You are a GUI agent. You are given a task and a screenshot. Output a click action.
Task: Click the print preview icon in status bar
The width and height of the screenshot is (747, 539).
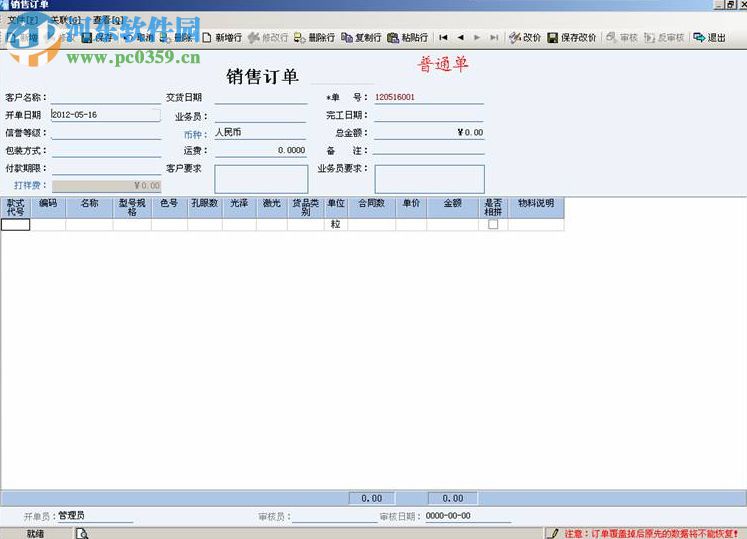click(82, 533)
